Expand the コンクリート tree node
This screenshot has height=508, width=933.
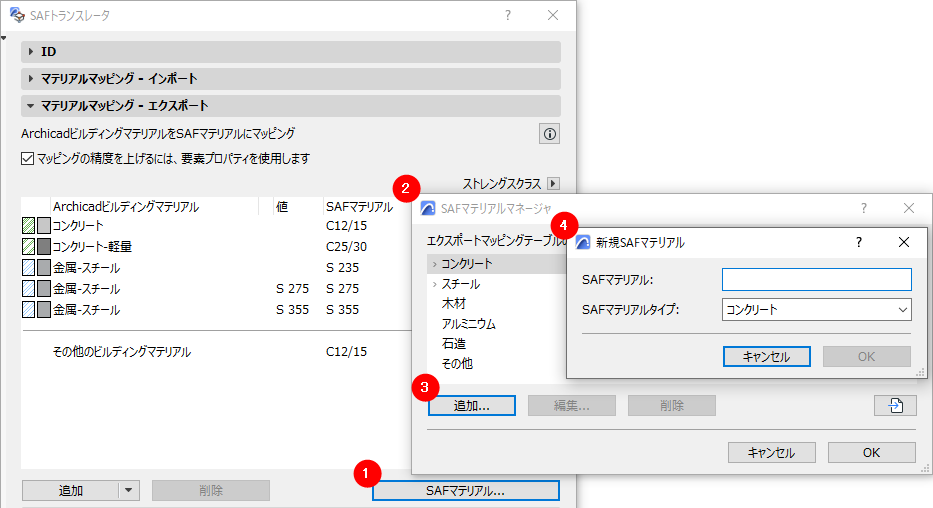pos(435,264)
